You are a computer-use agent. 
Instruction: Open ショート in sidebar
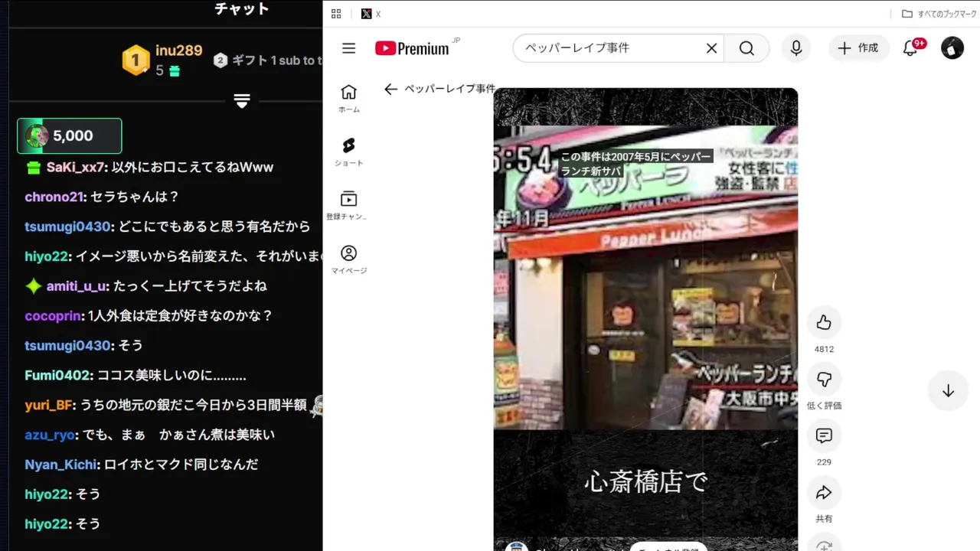coord(348,152)
